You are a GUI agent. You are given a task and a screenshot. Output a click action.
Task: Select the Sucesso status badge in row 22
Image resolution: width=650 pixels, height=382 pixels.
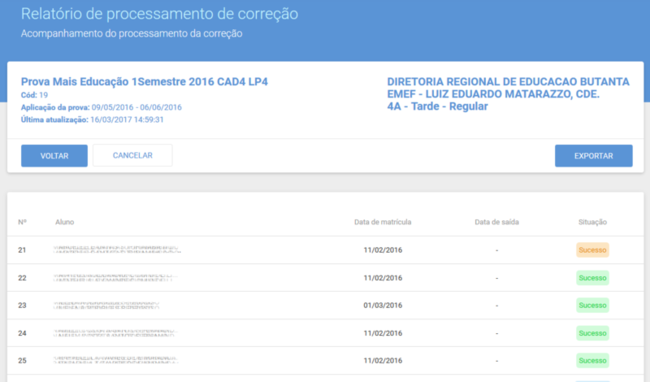click(592, 278)
